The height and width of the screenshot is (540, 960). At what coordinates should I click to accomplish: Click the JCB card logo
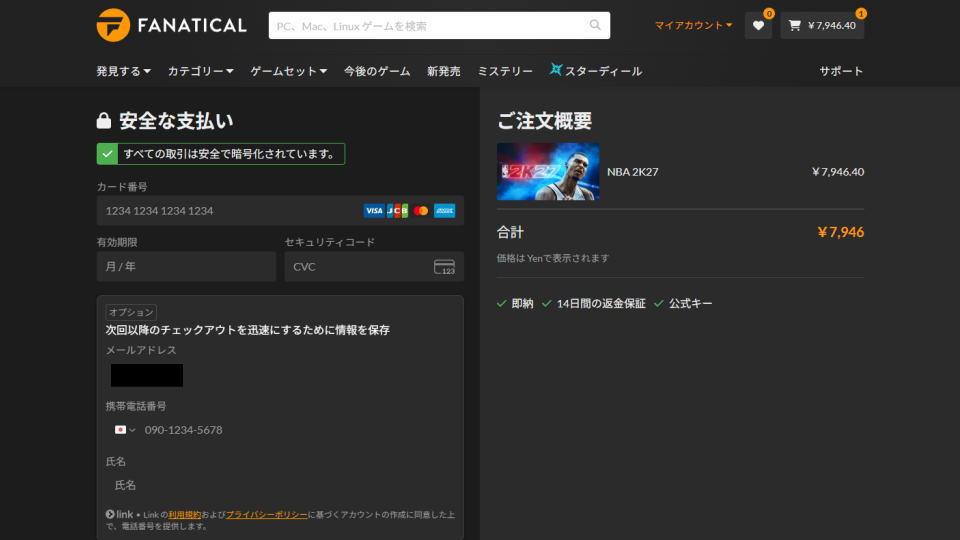point(397,211)
